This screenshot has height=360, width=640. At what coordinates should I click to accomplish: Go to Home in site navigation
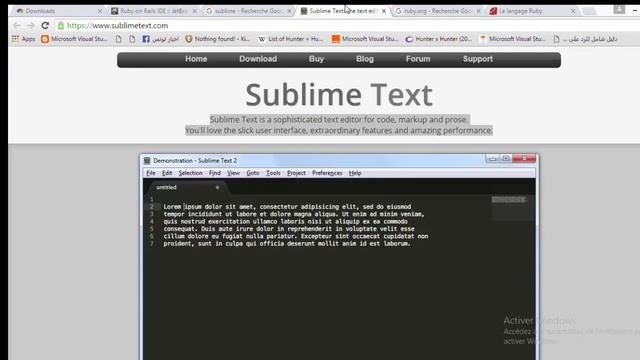coord(196,59)
